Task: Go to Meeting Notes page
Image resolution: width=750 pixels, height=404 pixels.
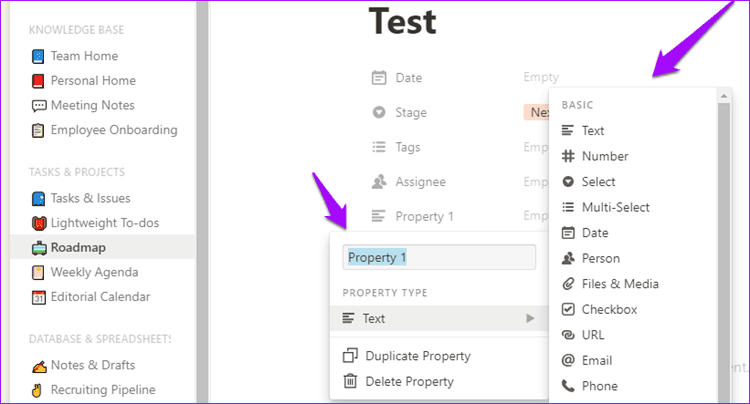Action: point(93,105)
